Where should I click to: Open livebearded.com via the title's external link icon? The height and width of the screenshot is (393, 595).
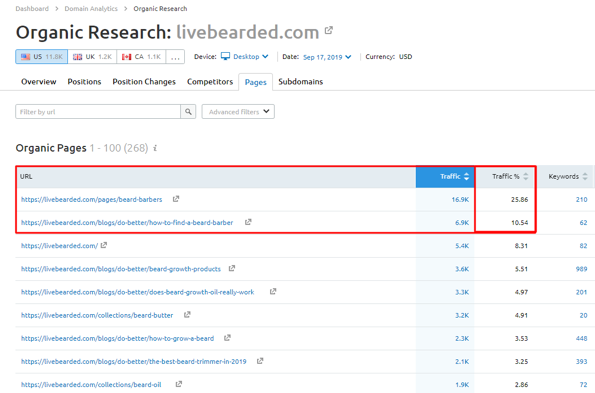[x=329, y=30]
